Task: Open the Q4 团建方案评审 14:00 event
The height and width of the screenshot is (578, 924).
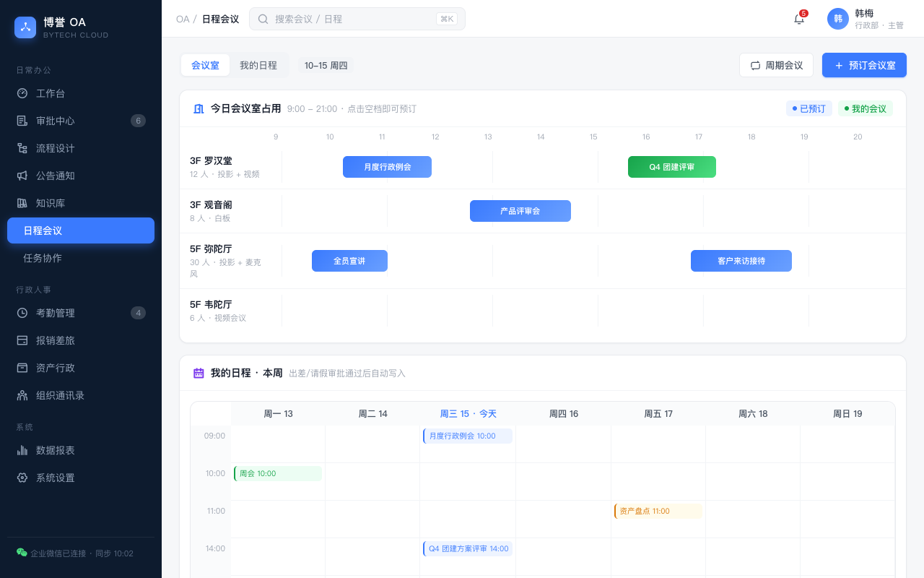Action: point(468,548)
